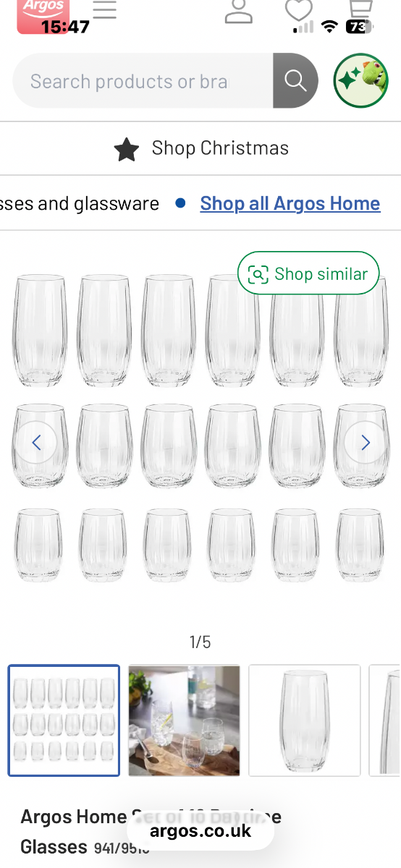Open the green AI assistant avatar
Image resolution: width=401 pixels, height=868 pixels.
(x=360, y=80)
